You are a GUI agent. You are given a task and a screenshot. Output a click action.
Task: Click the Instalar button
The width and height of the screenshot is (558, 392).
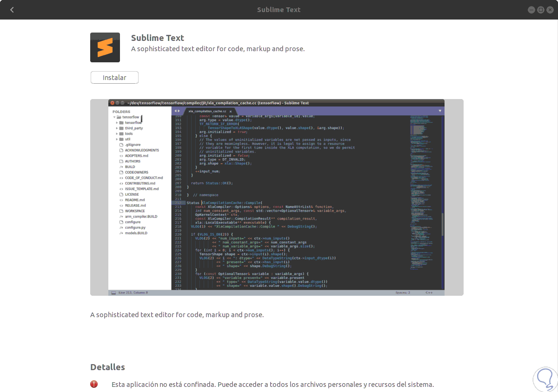pyautogui.click(x=114, y=78)
